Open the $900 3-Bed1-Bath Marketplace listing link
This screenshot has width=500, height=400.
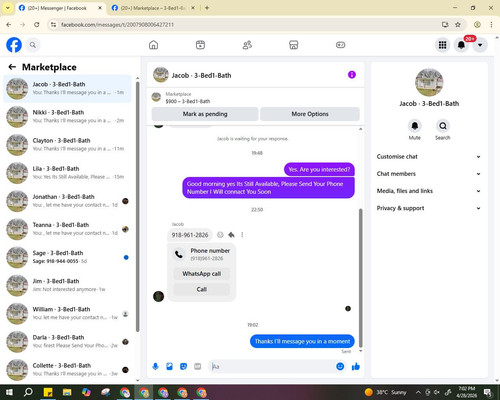188,101
